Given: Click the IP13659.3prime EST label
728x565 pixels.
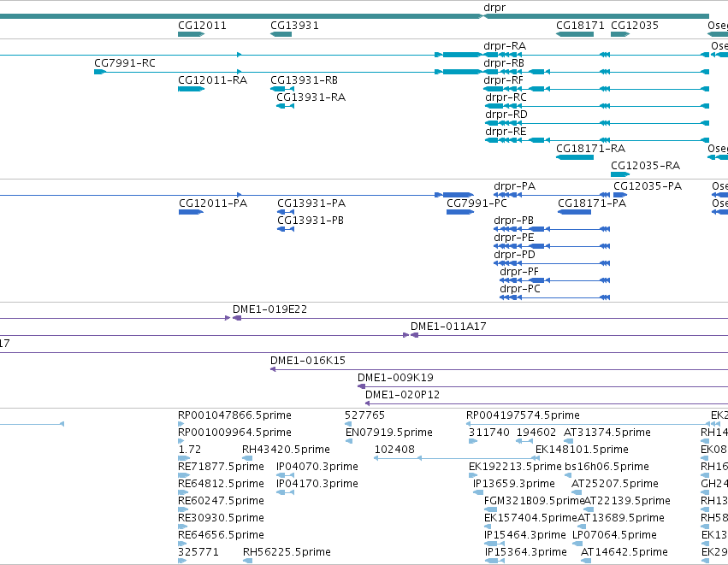Looking at the screenshot, I should click(x=513, y=484).
